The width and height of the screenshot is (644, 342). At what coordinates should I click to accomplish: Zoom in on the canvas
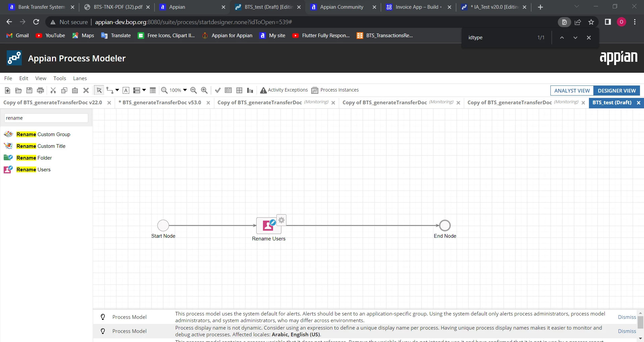tap(204, 90)
